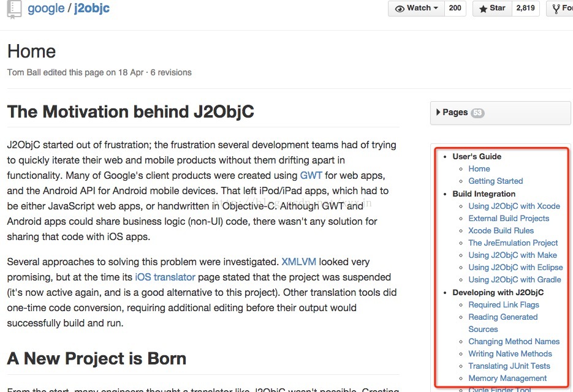
Task: Open the stargazers count 2,819
Action: point(525,8)
